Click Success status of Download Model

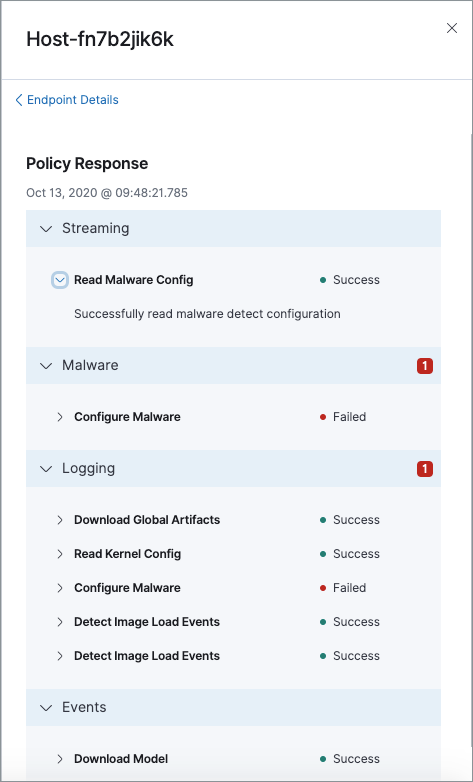coord(350,759)
